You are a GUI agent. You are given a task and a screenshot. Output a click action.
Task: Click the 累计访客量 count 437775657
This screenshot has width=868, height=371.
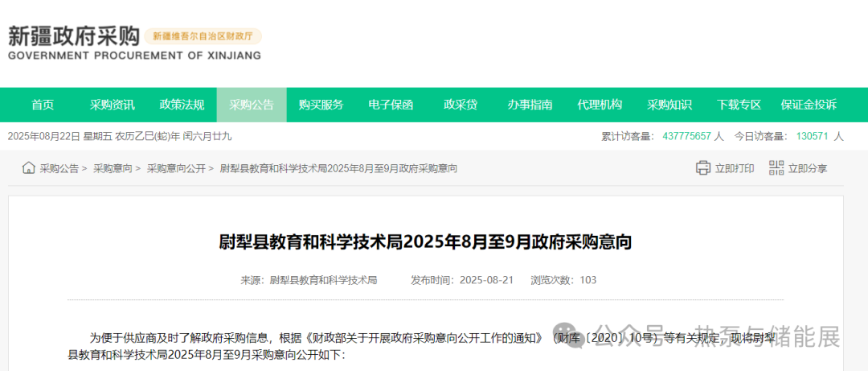point(686,137)
